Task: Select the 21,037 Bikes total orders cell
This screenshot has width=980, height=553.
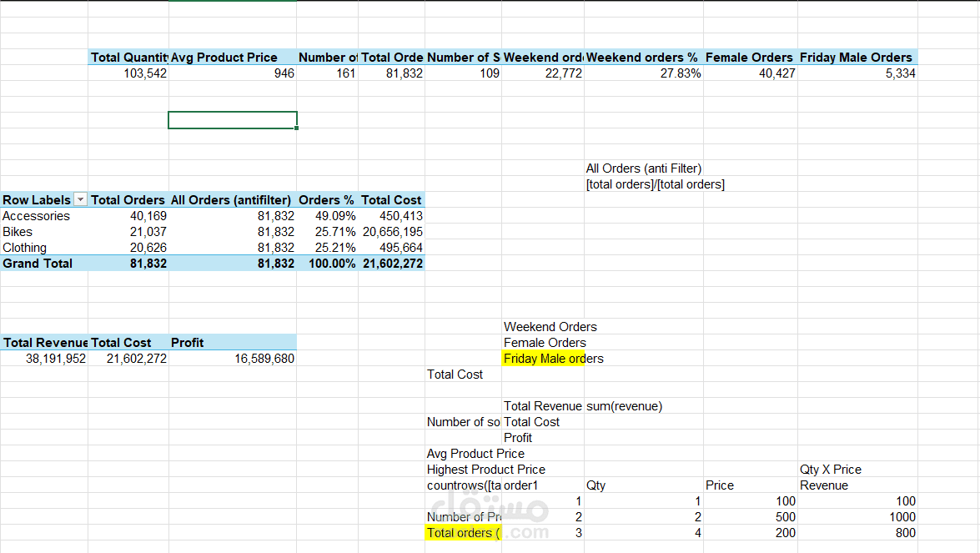Action: tap(128, 232)
